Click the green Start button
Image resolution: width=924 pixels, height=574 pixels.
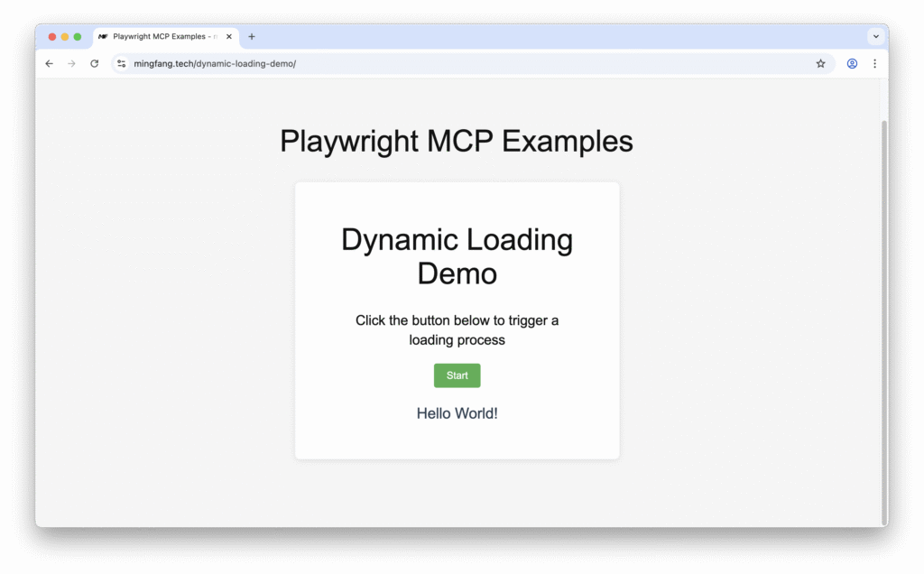[x=457, y=375]
